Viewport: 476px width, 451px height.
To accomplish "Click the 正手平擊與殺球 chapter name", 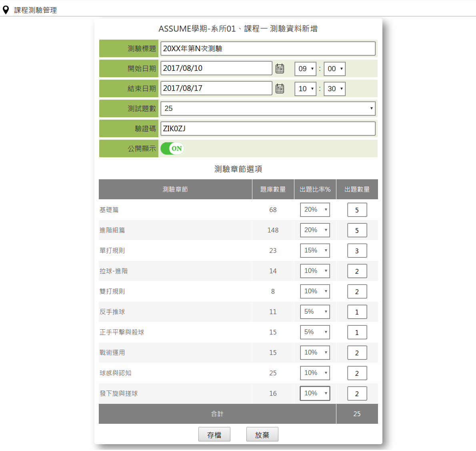I will click(x=122, y=332).
